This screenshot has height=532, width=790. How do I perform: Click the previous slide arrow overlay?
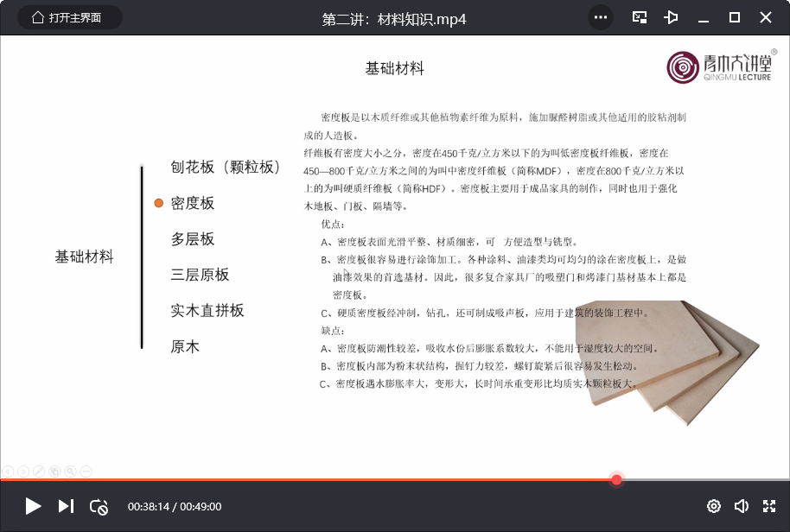(8, 471)
